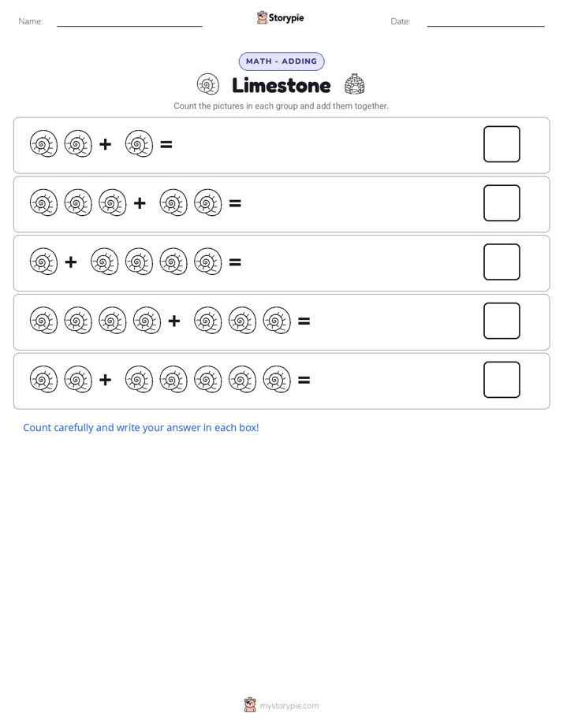Click the mystorypie.com bear icon in footer

(250, 705)
